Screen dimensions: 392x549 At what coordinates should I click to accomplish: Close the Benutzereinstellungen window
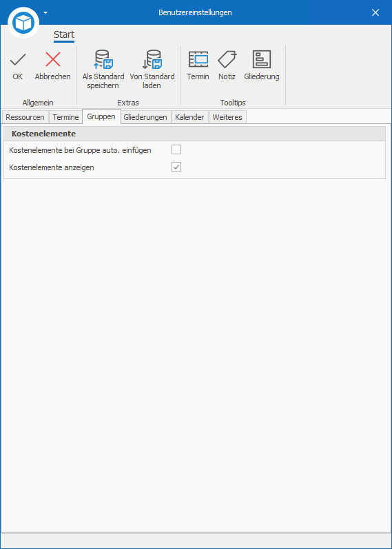(375, 12)
